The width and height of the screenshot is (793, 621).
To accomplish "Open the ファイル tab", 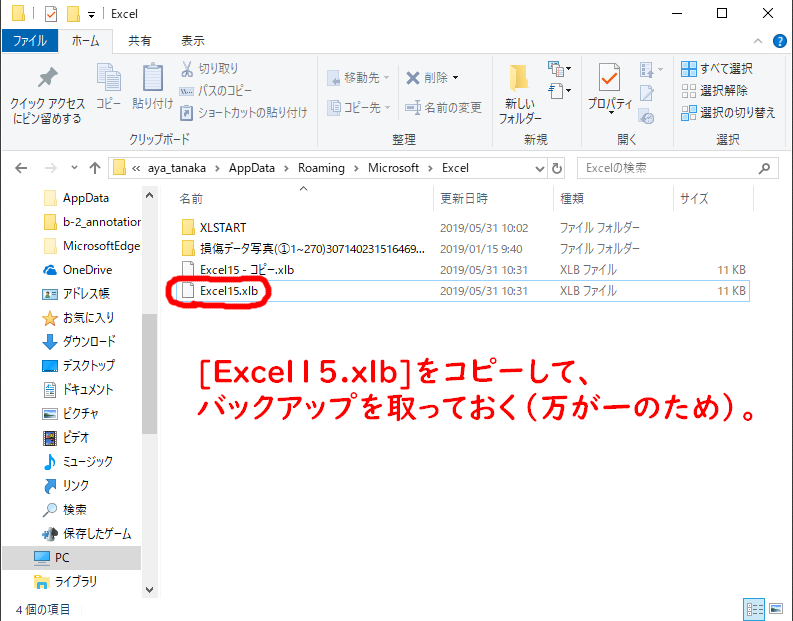I will (x=30, y=40).
